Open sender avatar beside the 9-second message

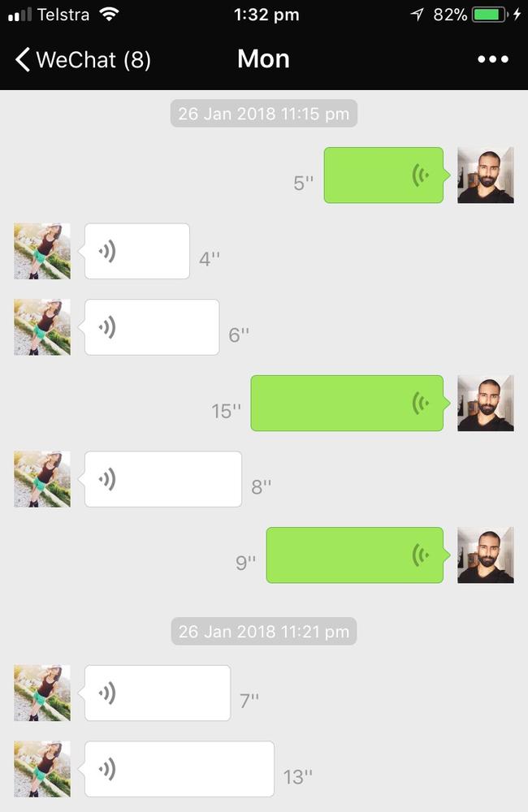(x=486, y=555)
